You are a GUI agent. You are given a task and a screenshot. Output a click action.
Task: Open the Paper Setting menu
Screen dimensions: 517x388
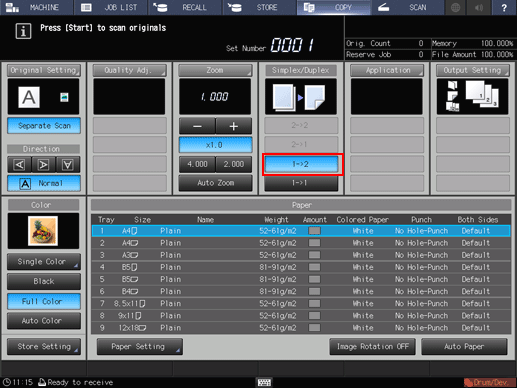pyautogui.click(x=140, y=347)
